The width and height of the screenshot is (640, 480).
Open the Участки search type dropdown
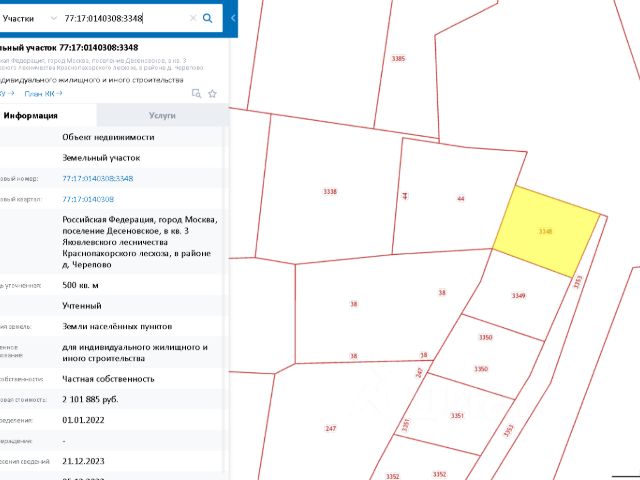point(29,18)
